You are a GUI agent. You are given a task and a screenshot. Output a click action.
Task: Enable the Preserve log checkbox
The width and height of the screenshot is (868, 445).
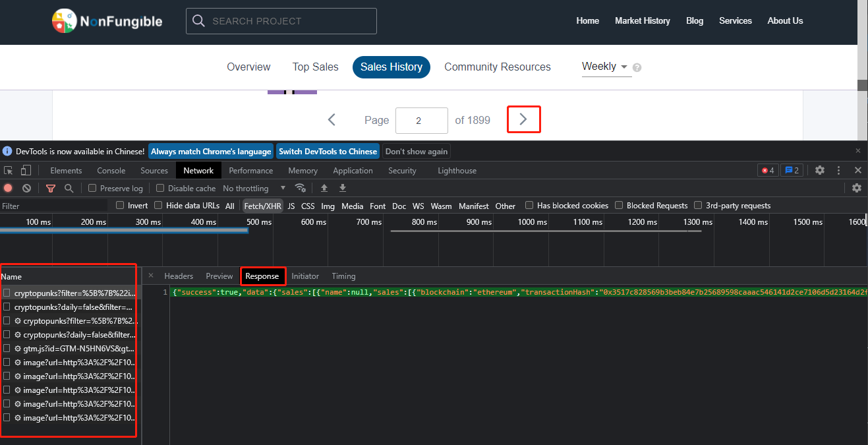[x=92, y=188]
